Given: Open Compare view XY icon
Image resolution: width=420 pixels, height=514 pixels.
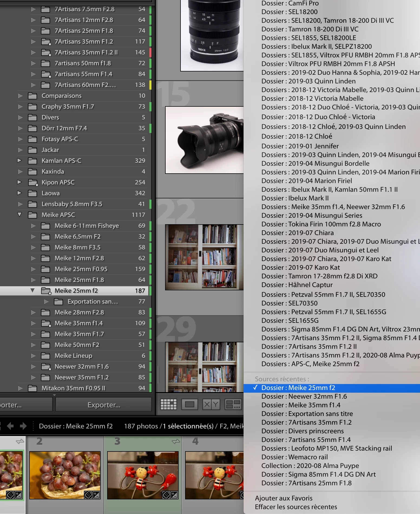Looking at the screenshot, I should click(211, 405).
